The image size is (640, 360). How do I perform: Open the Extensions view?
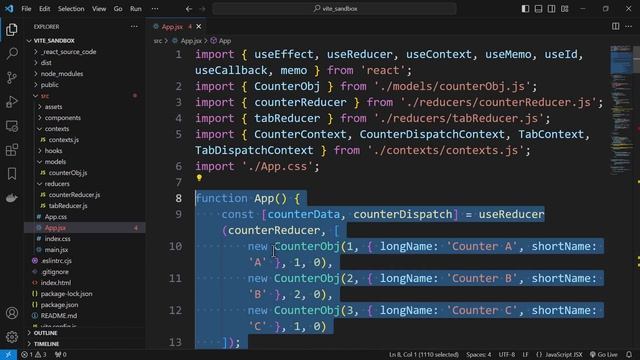(12, 150)
